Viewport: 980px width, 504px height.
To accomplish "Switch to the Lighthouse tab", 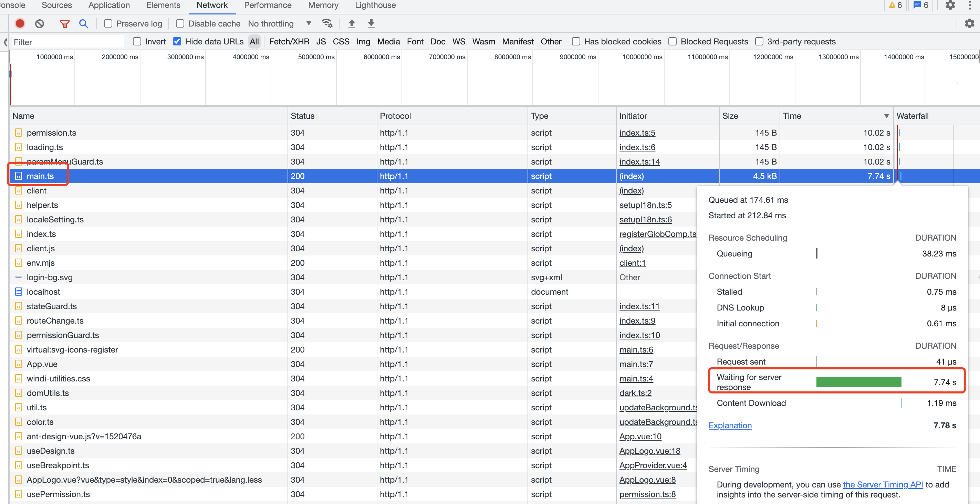I will click(x=375, y=5).
